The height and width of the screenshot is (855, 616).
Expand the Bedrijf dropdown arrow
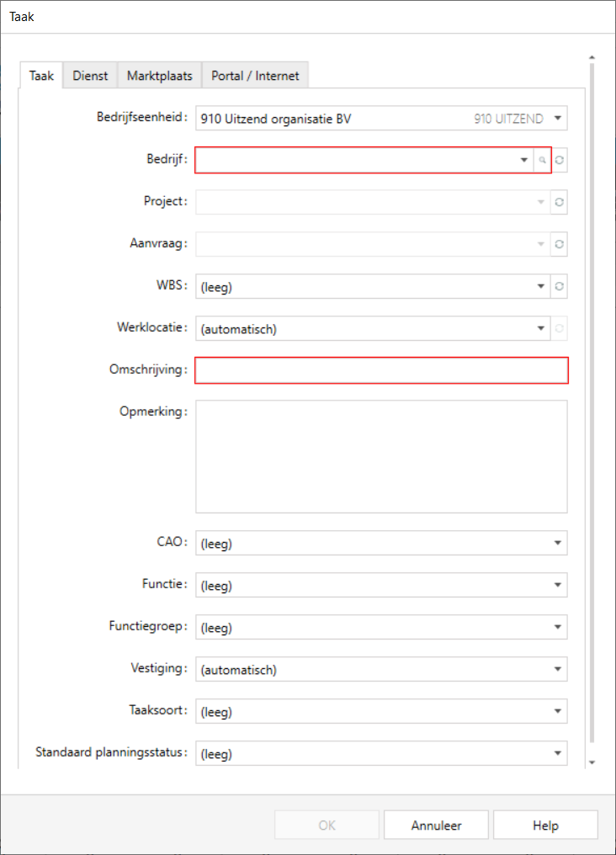click(x=523, y=160)
